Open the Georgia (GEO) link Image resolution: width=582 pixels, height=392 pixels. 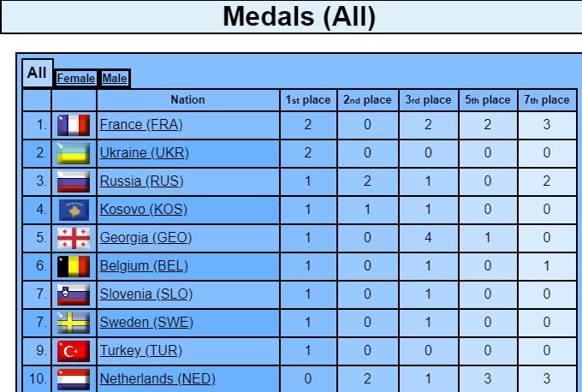click(x=145, y=237)
